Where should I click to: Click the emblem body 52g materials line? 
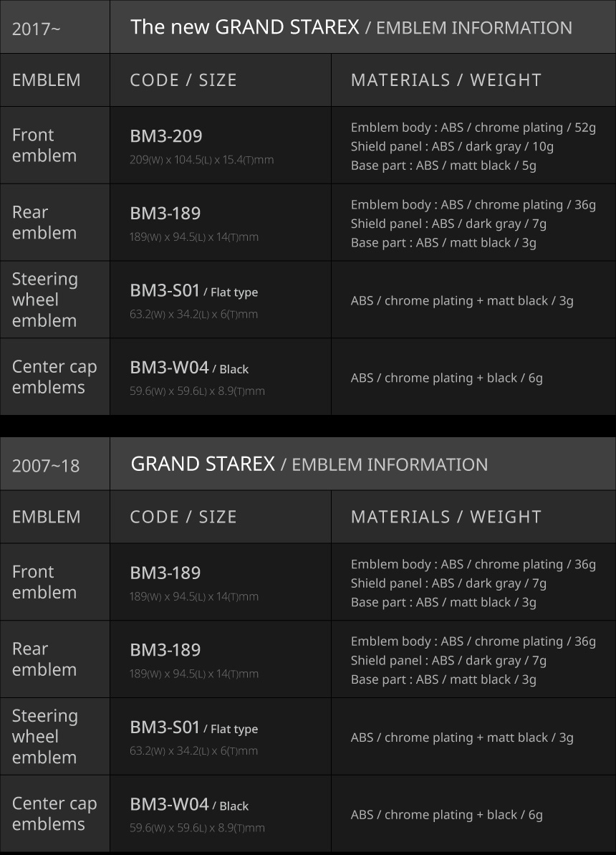(x=473, y=128)
